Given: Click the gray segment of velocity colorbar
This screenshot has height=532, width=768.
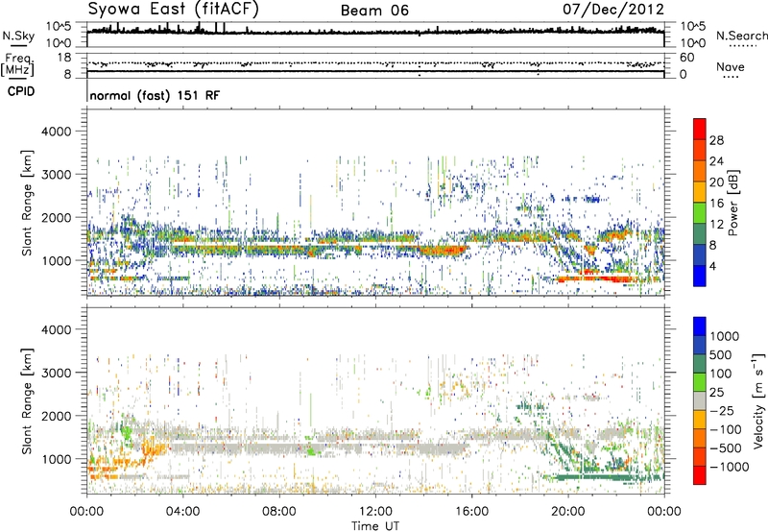Looking at the screenshot, I should (700, 400).
